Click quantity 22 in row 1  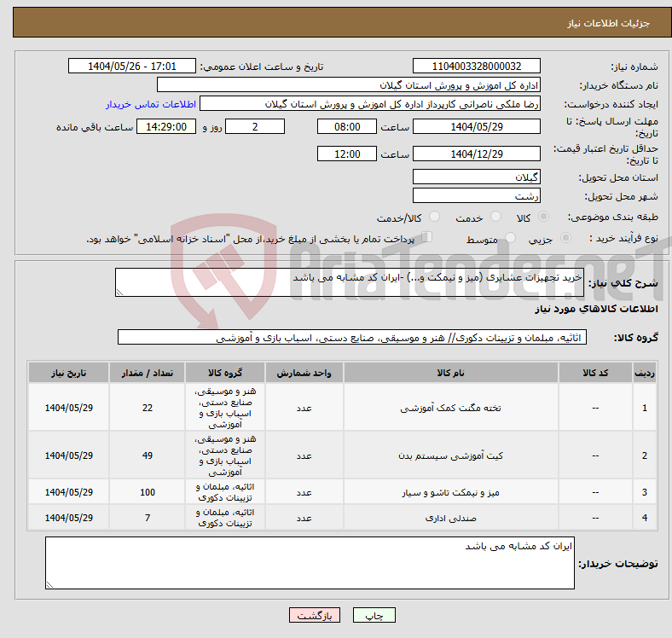click(148, 408)
